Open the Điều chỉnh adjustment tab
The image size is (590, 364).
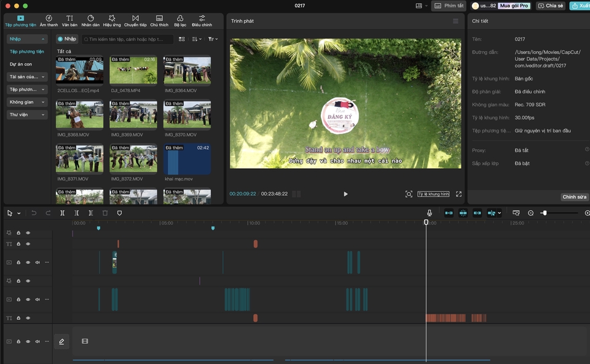tap(202, 21)
